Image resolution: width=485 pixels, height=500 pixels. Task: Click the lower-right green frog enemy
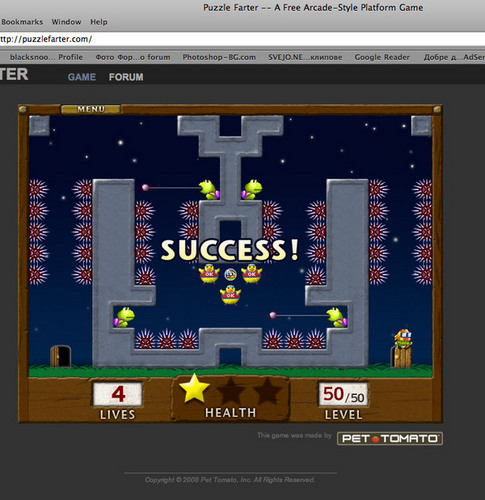tap(337, 317)
